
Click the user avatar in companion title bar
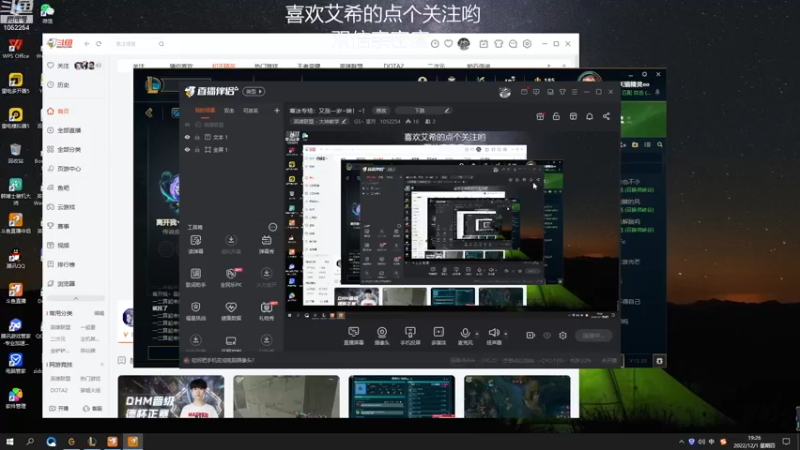(505, 92)
